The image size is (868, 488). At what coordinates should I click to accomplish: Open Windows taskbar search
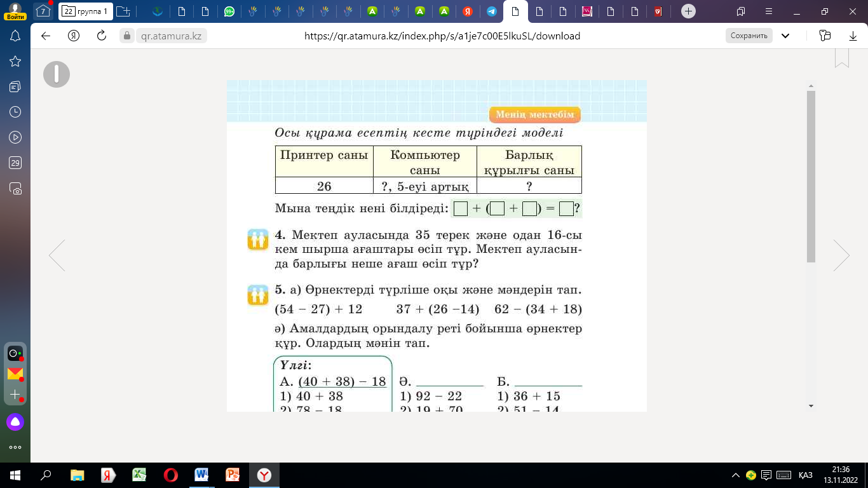point(46,475)
